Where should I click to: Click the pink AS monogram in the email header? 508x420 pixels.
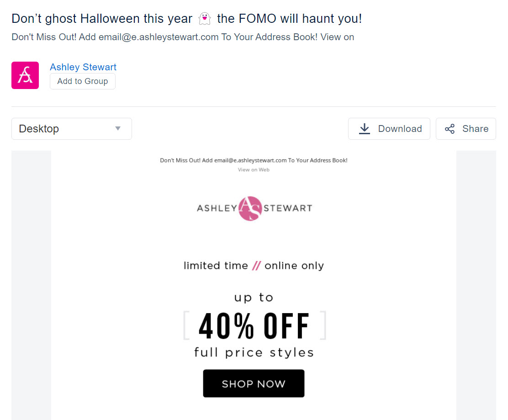[250, 208]
